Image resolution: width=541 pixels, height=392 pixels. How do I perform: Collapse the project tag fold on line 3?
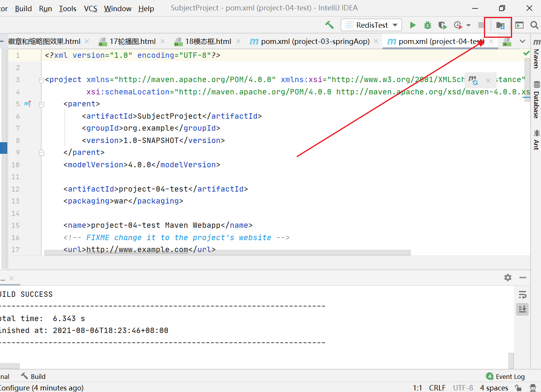click(41, 80)
